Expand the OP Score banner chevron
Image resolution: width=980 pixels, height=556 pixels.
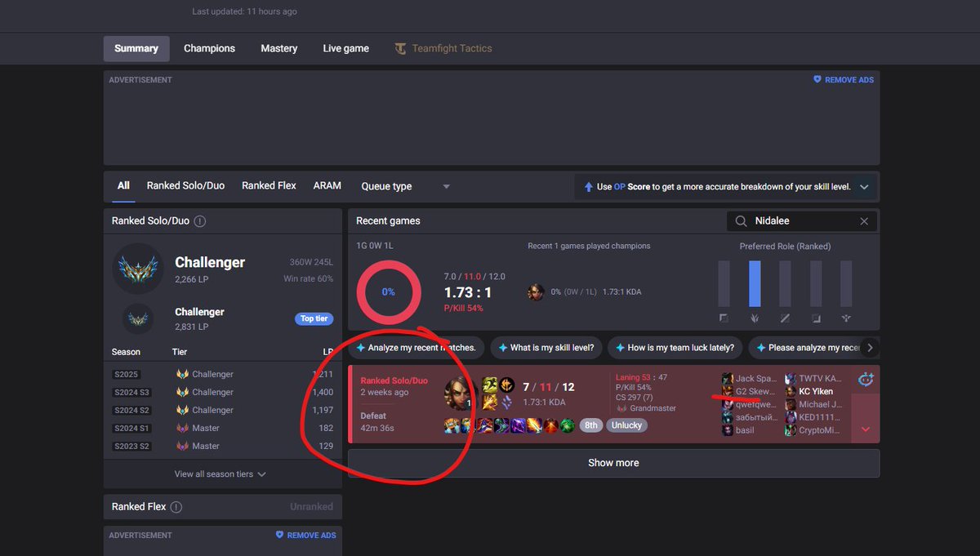click(864, 187)
